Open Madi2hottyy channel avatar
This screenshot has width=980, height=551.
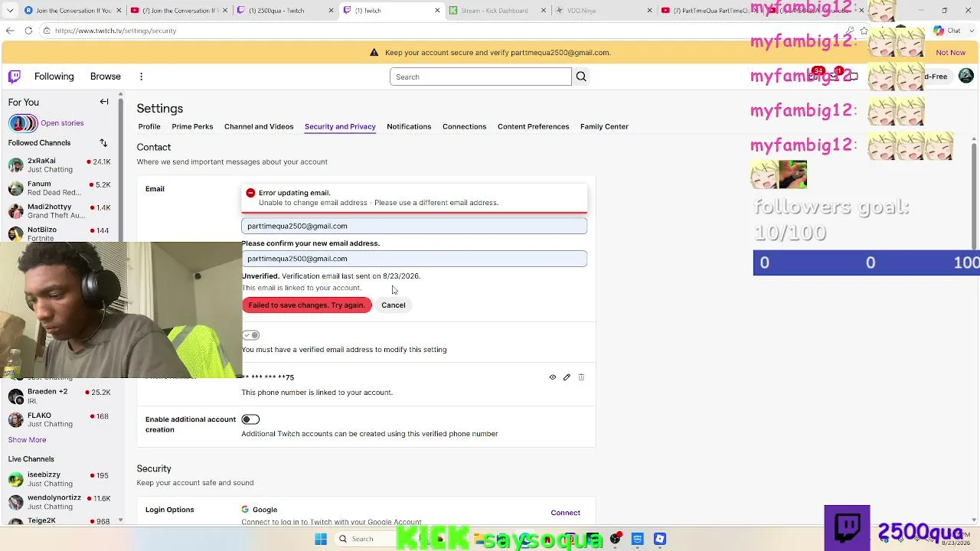click(15, 211)
